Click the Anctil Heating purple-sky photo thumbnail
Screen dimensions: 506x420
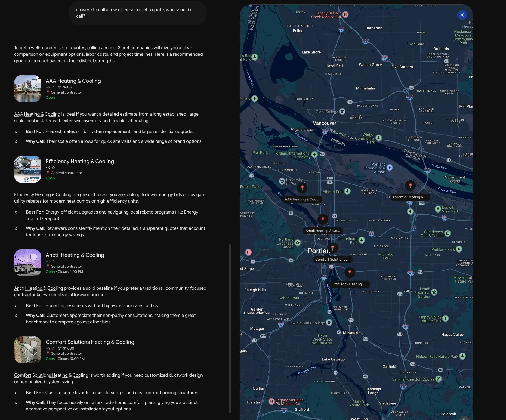(x=28, y=263)
